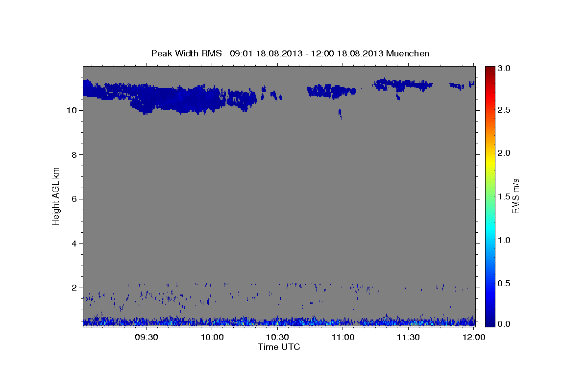The image size is (588, 392).
Task: Click the 'Height AGL km' axis label
Action: click(56, 196)
